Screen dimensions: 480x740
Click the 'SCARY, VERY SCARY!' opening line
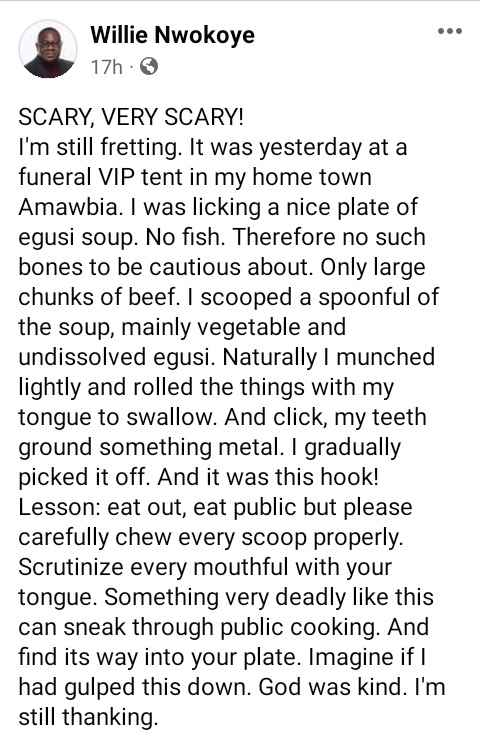click(131, 117)
